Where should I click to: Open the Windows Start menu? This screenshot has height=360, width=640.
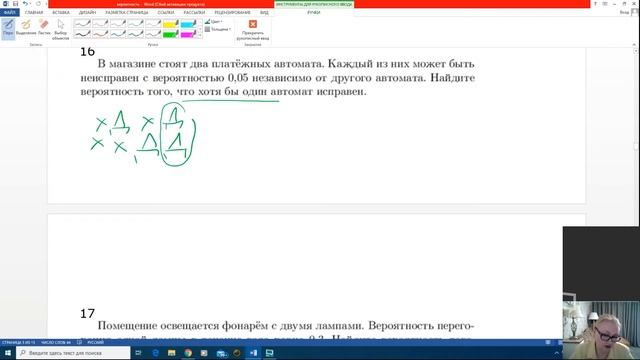click(8, 353)
